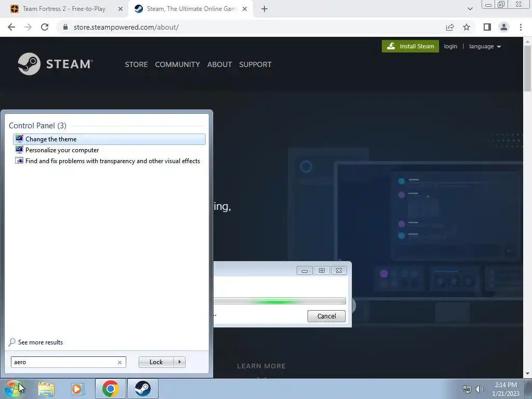The height and width of the screenshot is (399, 532).
Task: Click the Chrome taskbar icon
Action: pyautogui.click(x=110, y=389)
